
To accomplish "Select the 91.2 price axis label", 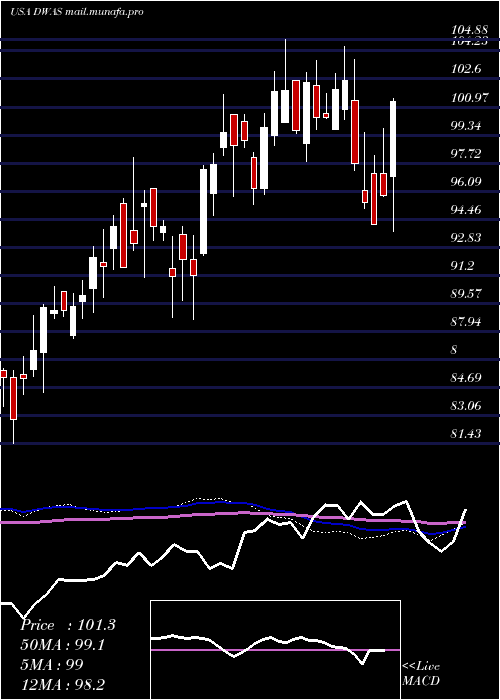I will tap(463, 266).
